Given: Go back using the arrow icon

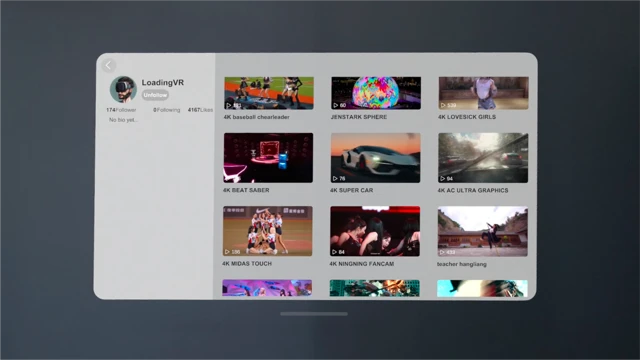Looking at the screenshot, I should [109, 65].
